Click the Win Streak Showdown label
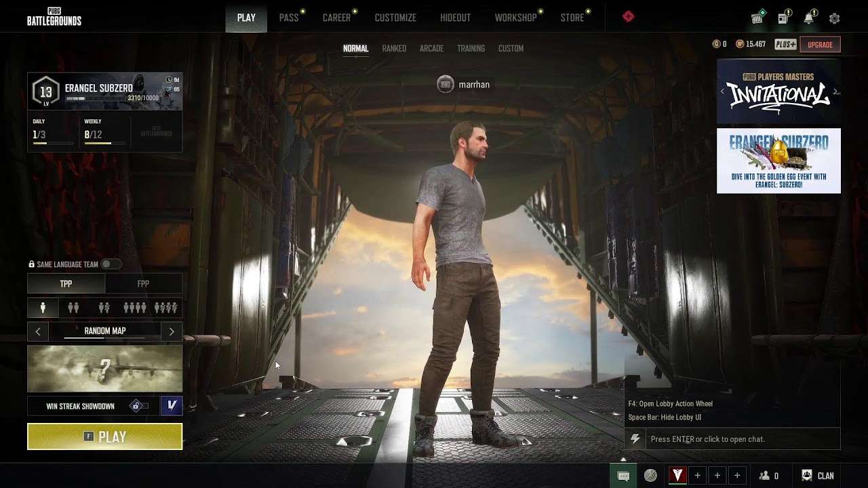Screen dimensions: 868x488 click(80, 407)
